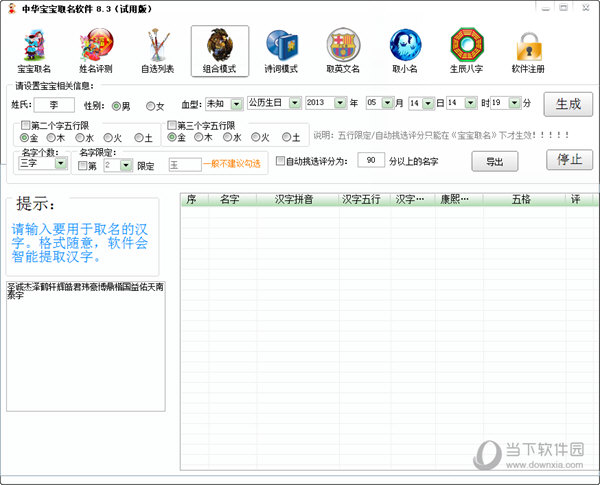Minimize the naming software window
The image size is (600, 485).
click(546, 8)
